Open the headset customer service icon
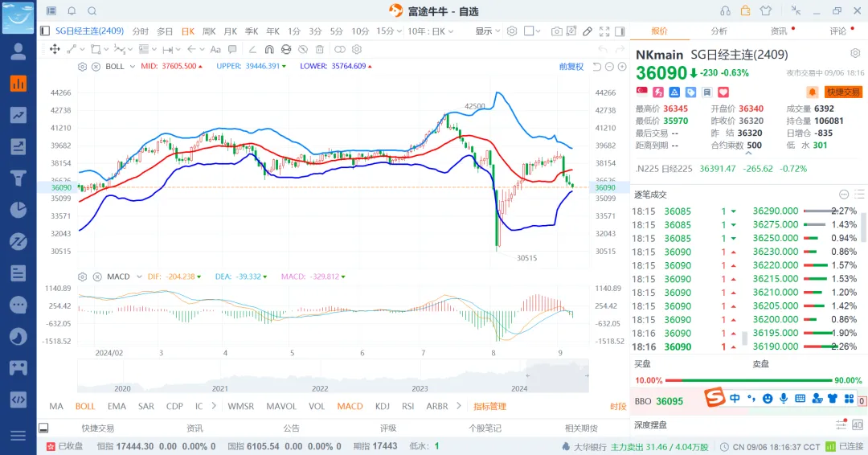 725,10
